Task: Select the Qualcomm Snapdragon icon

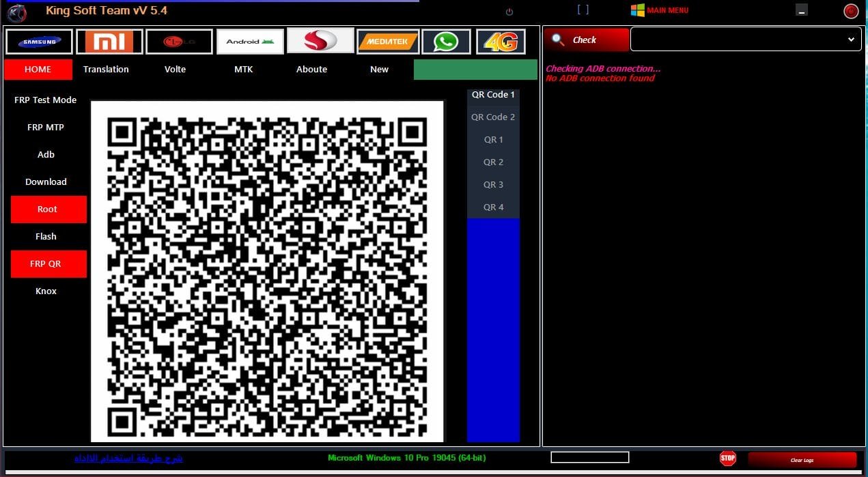Action: 320,41
